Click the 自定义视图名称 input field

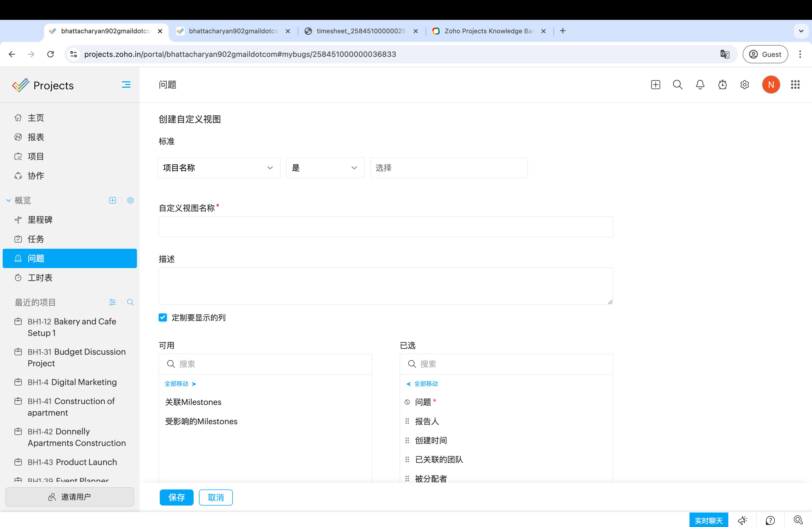tap(386, 227)
